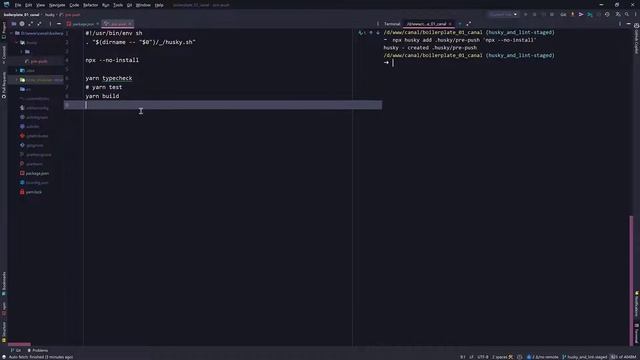This screenshot has height=360, width=640.
Task: Hide the project panel (minus icon)
Action: coord(59,24)
